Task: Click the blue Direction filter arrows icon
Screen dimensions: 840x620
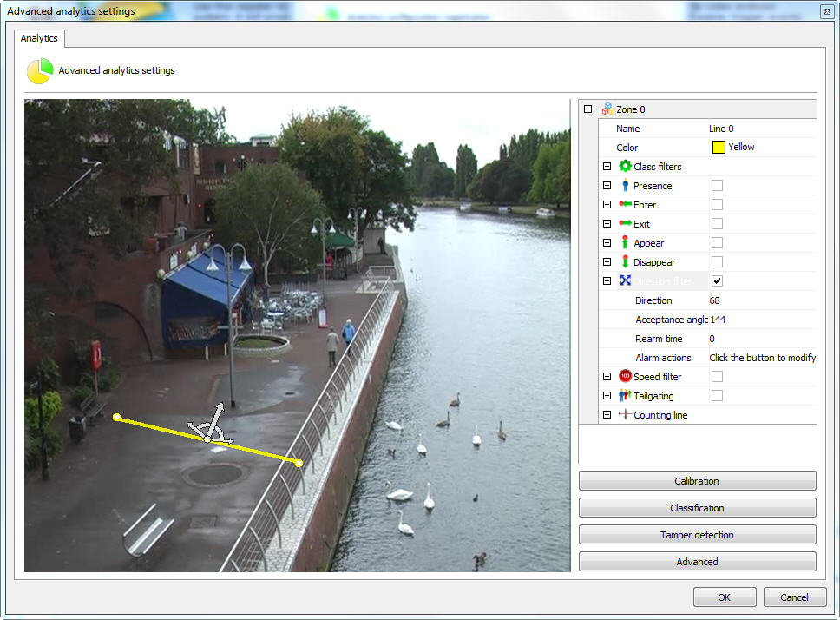Action: tap(625, 280)
